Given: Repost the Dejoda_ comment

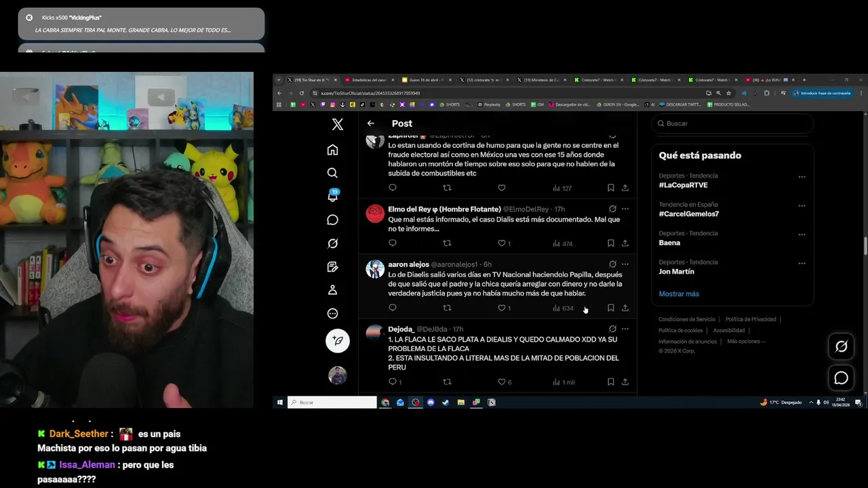Looking at the screenshot, I should pyautogui.click(x=447, y=382).
